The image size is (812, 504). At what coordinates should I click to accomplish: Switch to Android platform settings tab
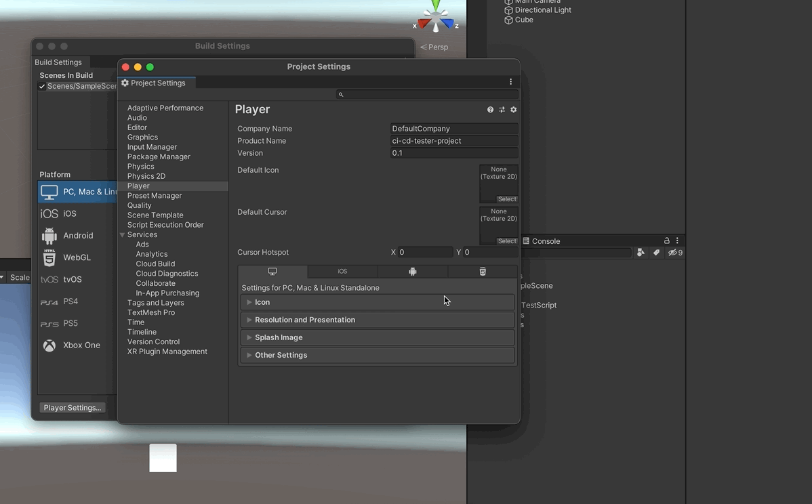pos(412,271)
